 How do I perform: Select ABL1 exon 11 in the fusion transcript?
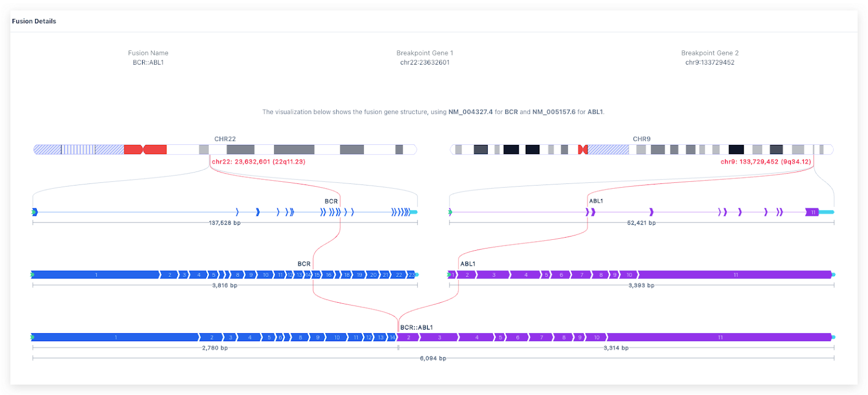[x=720, y=337]
